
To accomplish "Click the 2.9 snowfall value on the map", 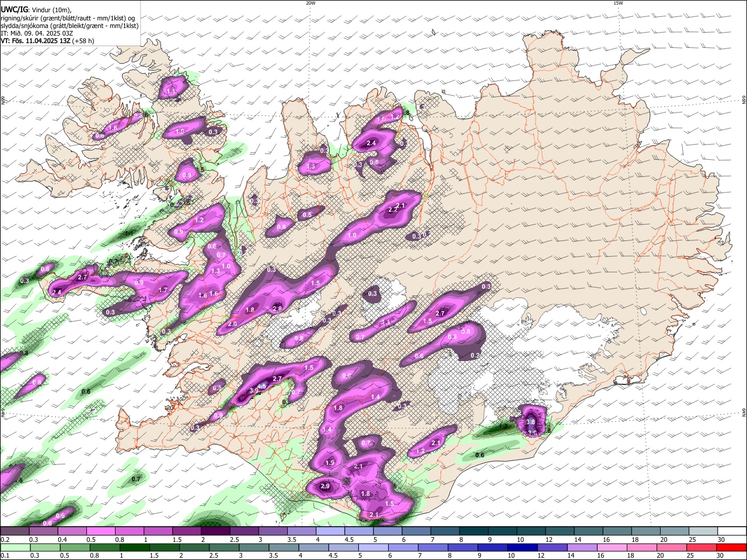I will (x=325, y=486).
